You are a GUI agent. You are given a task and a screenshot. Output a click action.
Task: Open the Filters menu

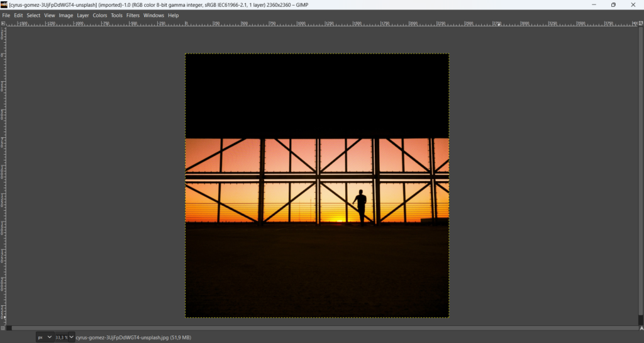133,15
